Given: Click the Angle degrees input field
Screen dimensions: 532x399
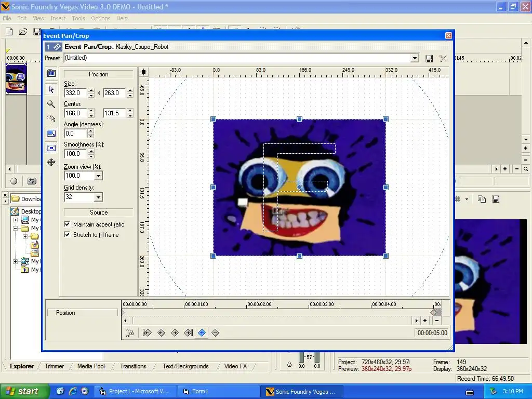Looking at the screenshot, I should [x=75, y=134].
